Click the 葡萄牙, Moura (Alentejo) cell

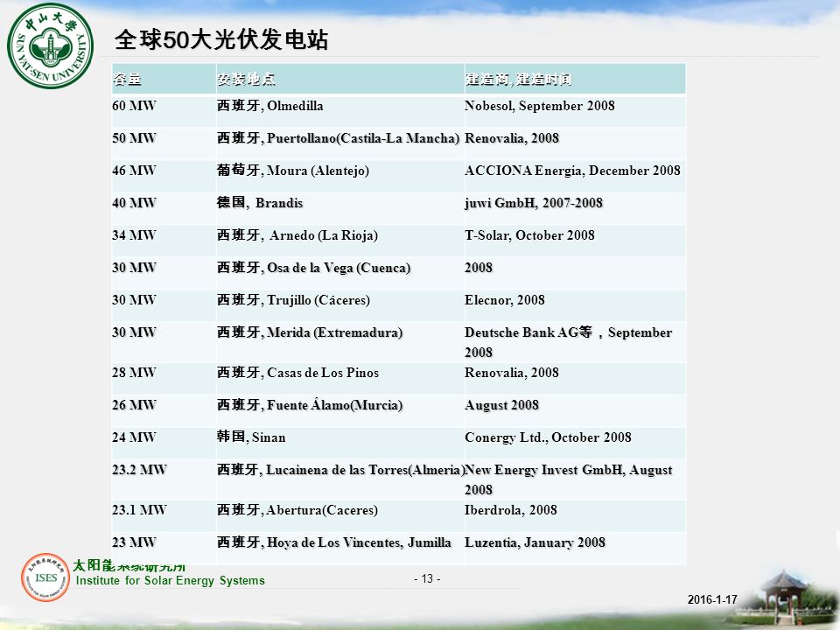pyautogui.click(x=339, y=175)
